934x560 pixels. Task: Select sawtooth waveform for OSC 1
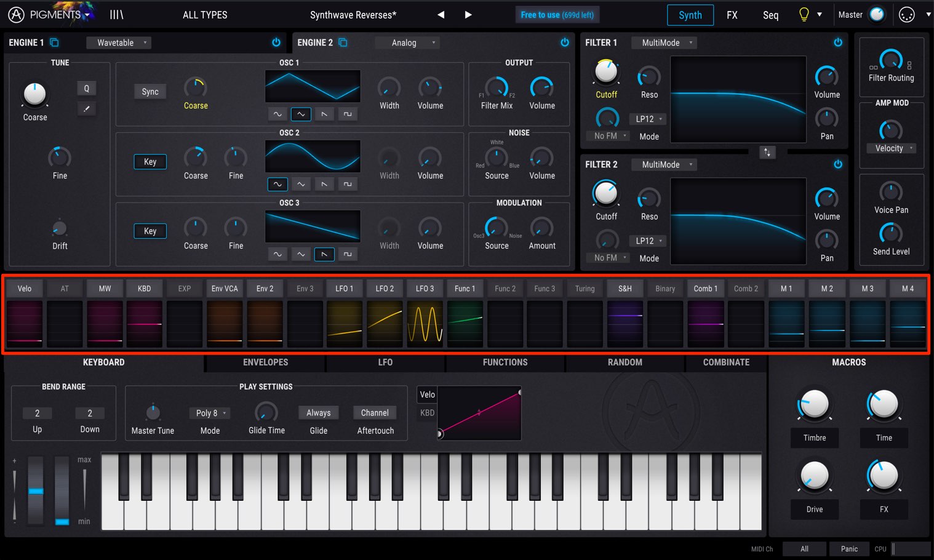(324, 114)
